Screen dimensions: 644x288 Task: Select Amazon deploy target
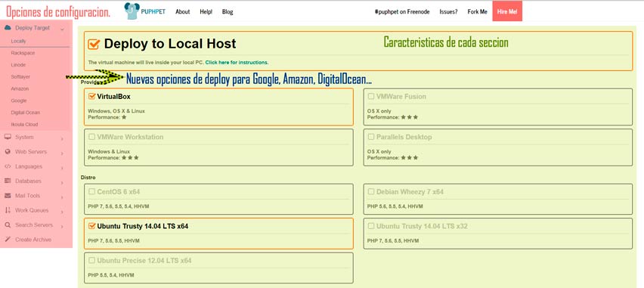coord(20,88)
